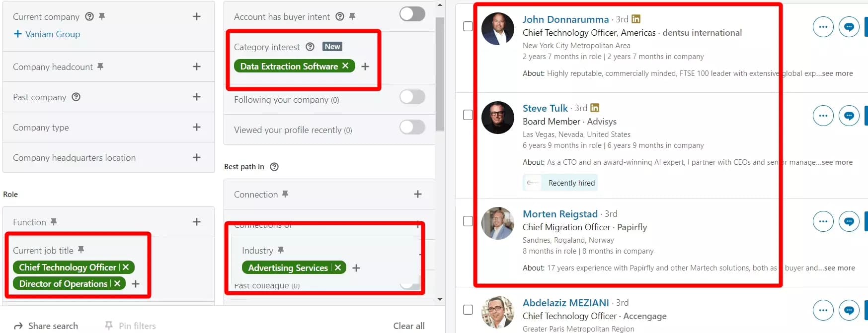This screenshot has height=333, width=868.
Task: See more of John Donnarumma's About
Action: pyautogui.click(x=837, y=73)
